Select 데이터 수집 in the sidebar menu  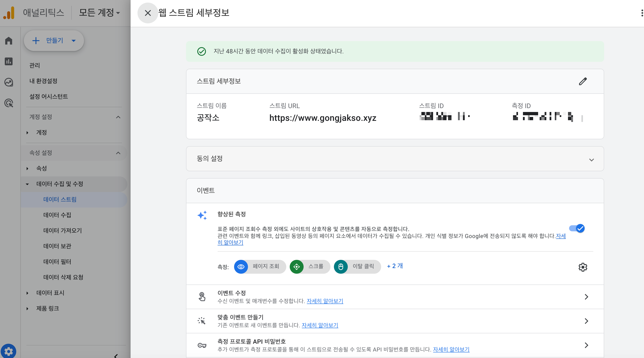click(57, 215)
